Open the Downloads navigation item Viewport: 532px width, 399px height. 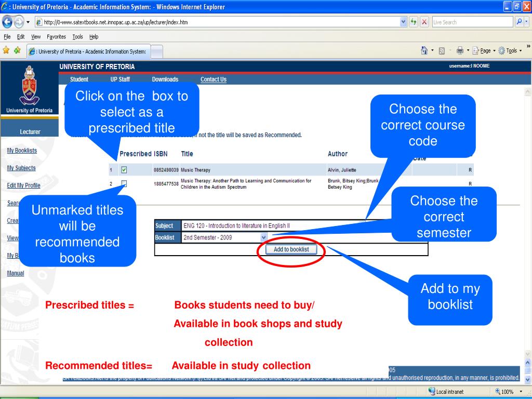click(165, 79)
